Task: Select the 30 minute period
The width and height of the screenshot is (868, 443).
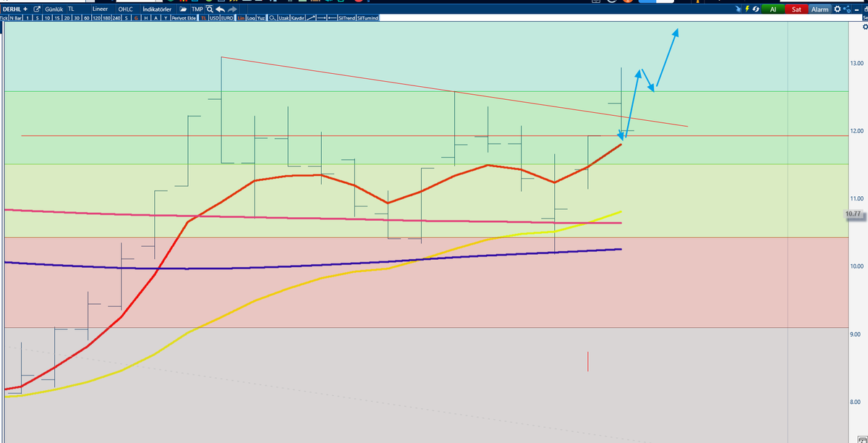Action: point(77,17)
